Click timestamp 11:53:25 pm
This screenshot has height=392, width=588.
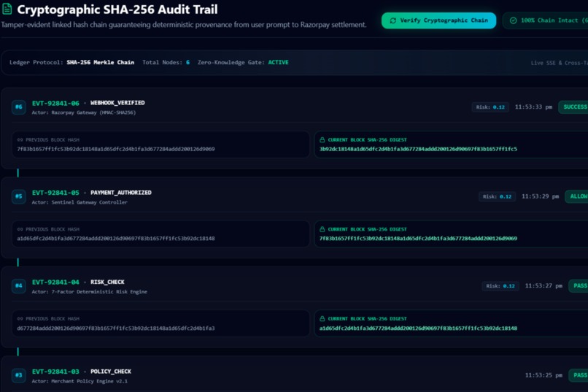pyautogui.click(x=543, y=375)
